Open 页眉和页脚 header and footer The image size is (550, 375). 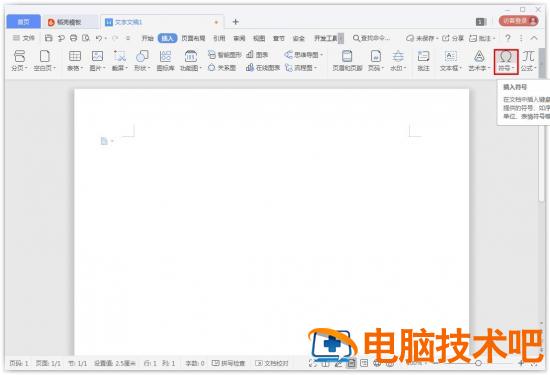347,60
